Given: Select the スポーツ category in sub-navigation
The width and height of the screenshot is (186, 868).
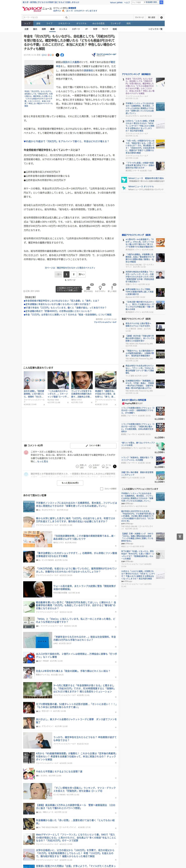Looking at the screenshot, I should [x=76, y=29].
